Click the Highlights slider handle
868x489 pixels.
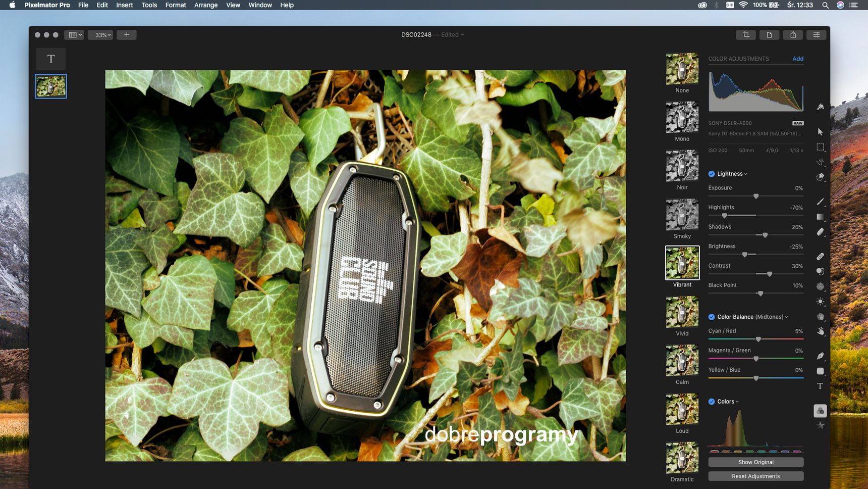[725, 216]
